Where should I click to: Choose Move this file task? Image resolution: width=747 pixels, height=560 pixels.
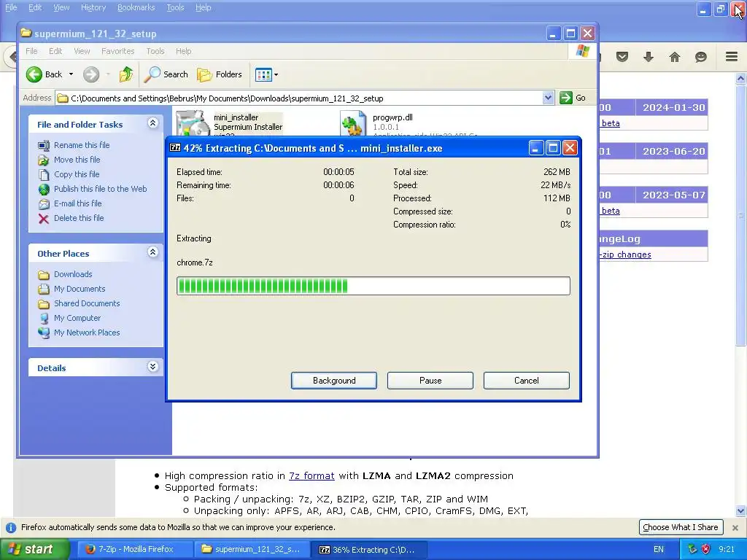coord(77,160)
